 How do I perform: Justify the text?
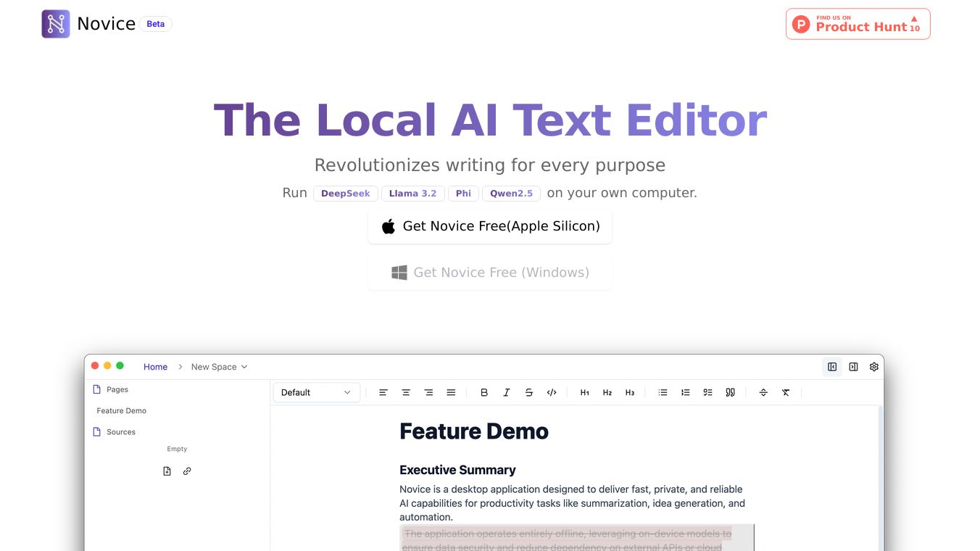[451, 392]
